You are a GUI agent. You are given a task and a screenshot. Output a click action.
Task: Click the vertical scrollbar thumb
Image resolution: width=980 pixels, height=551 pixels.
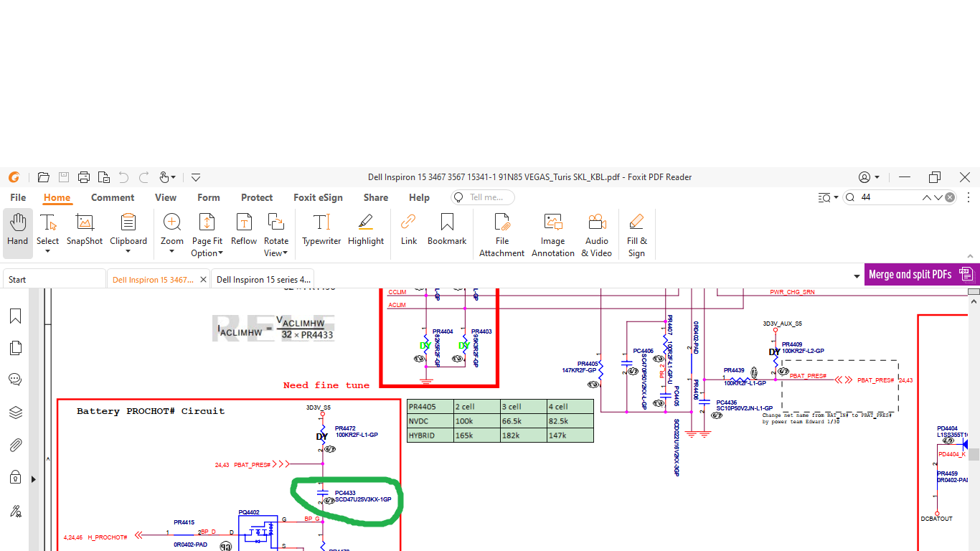coord(974,454)
